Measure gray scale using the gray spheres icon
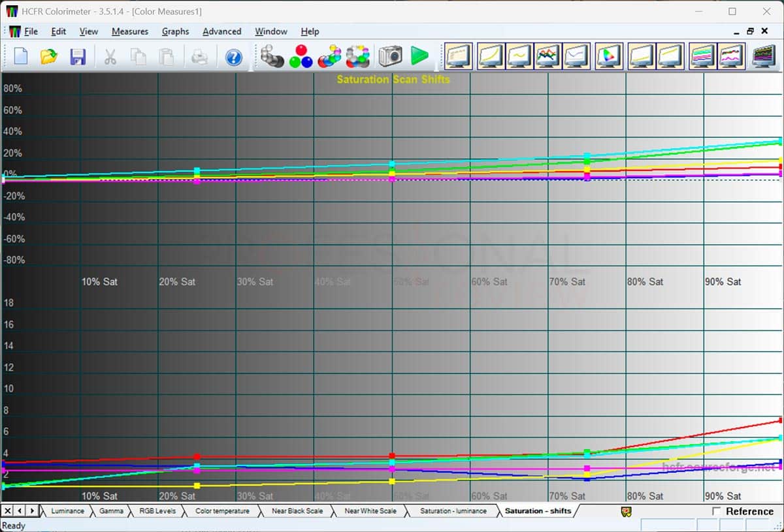 click(272, 57)
